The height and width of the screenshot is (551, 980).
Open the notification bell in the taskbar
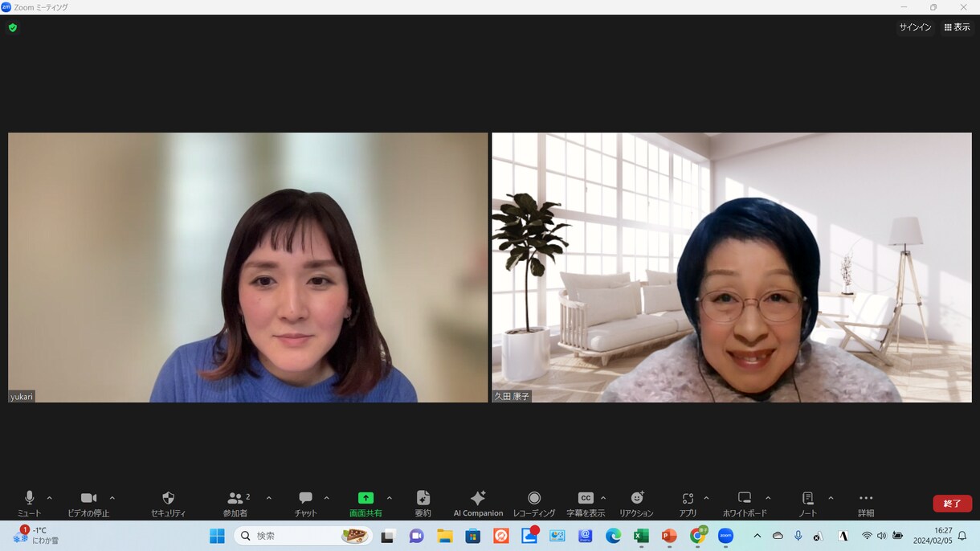click(x=962, y=536)
